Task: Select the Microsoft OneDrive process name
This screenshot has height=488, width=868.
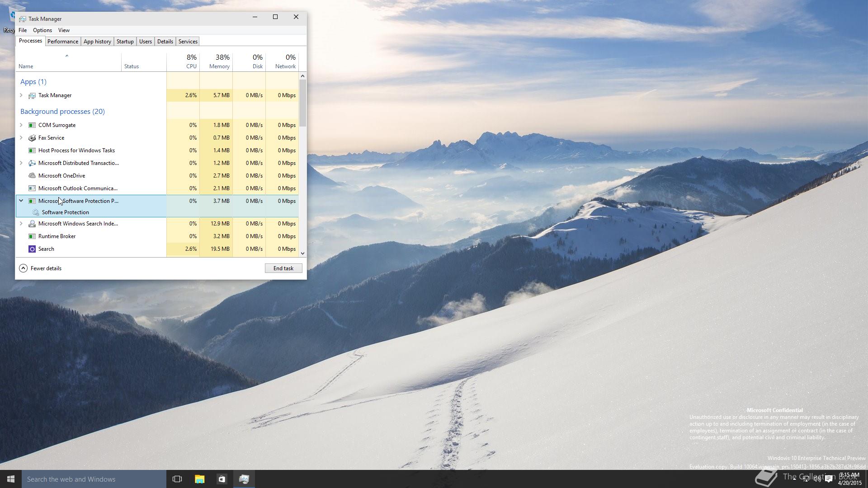Action: [x=61, y=176]
